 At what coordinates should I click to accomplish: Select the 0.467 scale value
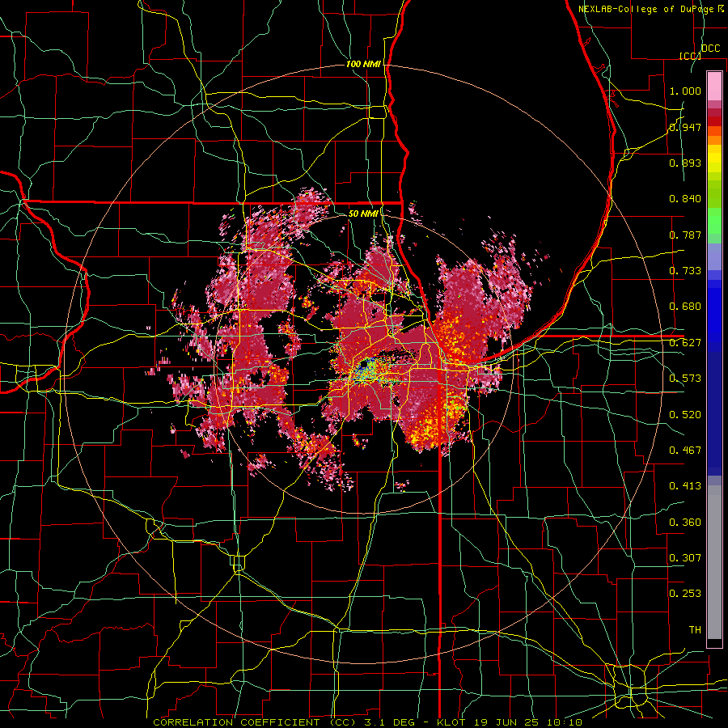coord(685,450)
